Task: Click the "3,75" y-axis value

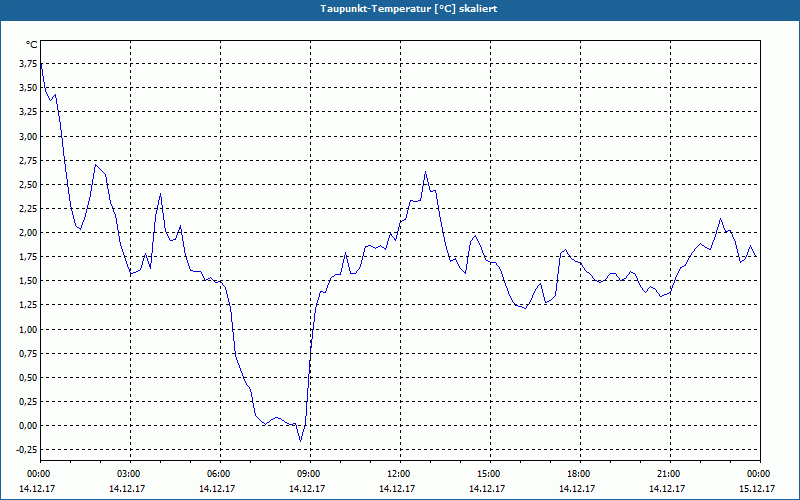Action: 29,64
